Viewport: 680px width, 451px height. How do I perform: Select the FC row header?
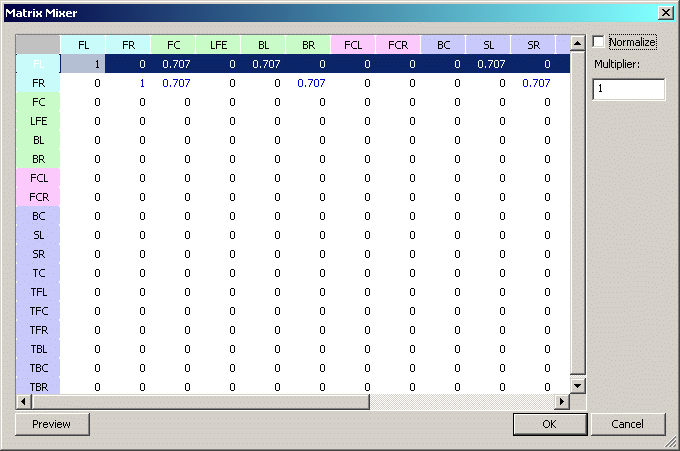pos(38,102)
